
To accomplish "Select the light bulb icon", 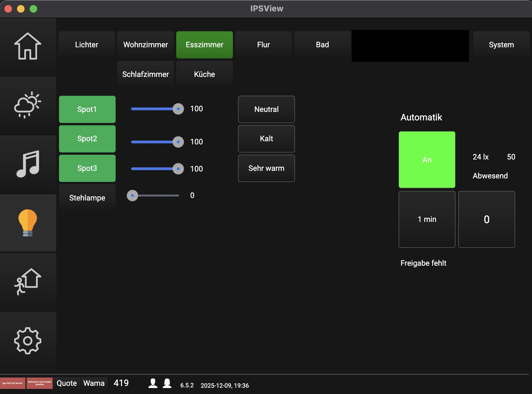I will click(x=28, y=223).
